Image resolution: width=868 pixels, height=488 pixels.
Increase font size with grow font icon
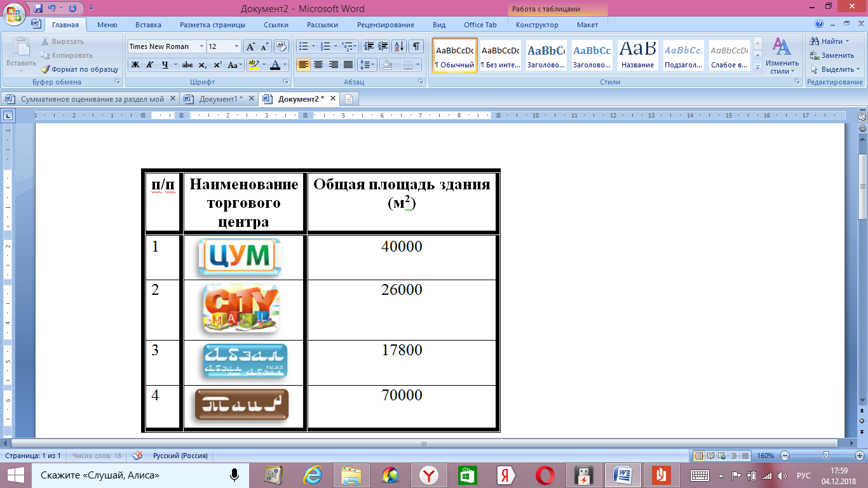click(x=250, y=46)
